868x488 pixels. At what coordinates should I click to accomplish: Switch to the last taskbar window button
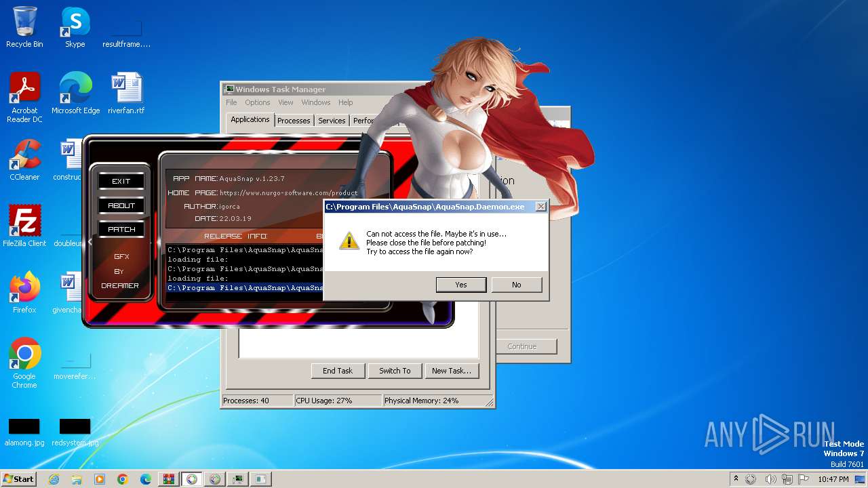pos(260,479)
